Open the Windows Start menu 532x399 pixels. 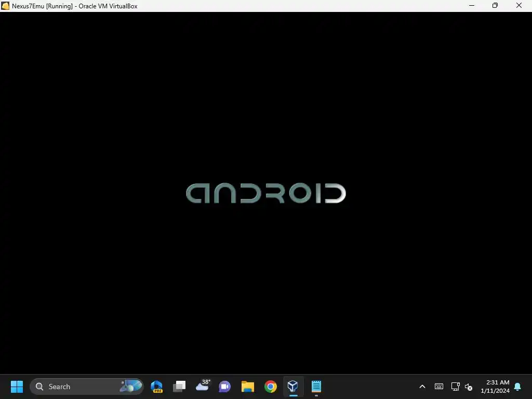point(17,387)
